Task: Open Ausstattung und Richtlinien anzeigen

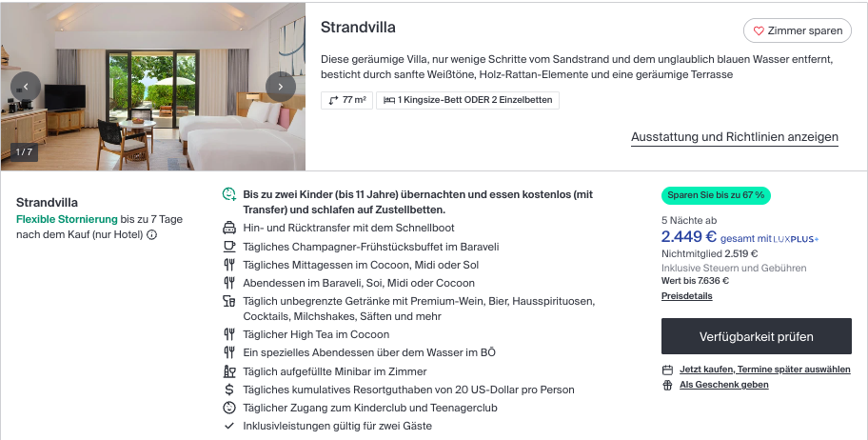Action: click(734, 137)
